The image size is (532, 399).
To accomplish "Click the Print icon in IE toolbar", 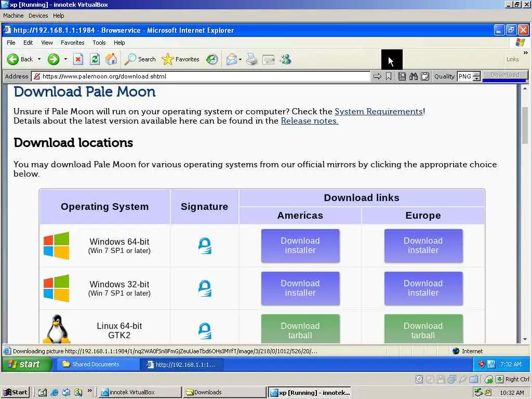I will click(252, 59).
